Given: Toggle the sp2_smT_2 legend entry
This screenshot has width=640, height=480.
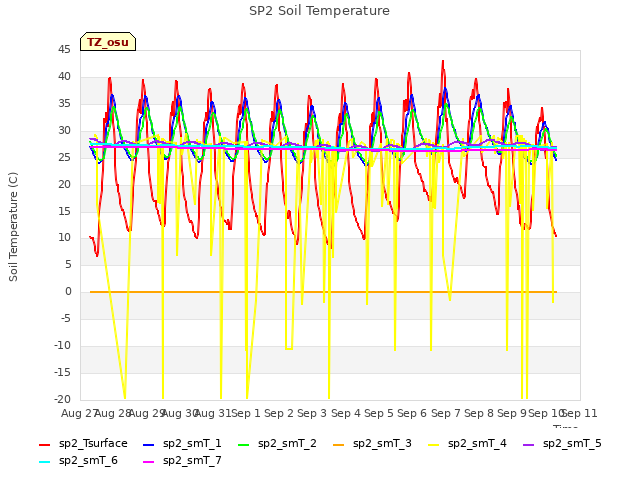Looking at the screenshot, I should coord(277,444).
